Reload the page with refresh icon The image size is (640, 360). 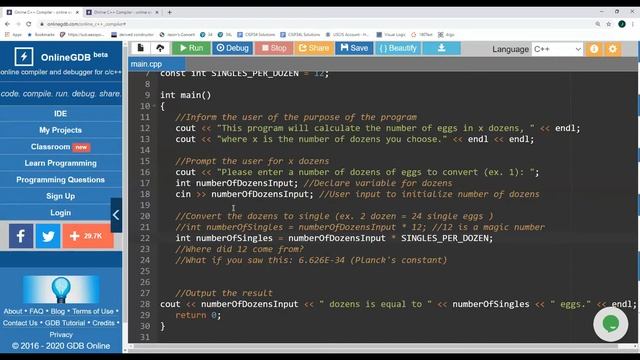pyautogui.click(x=29, y=24)
